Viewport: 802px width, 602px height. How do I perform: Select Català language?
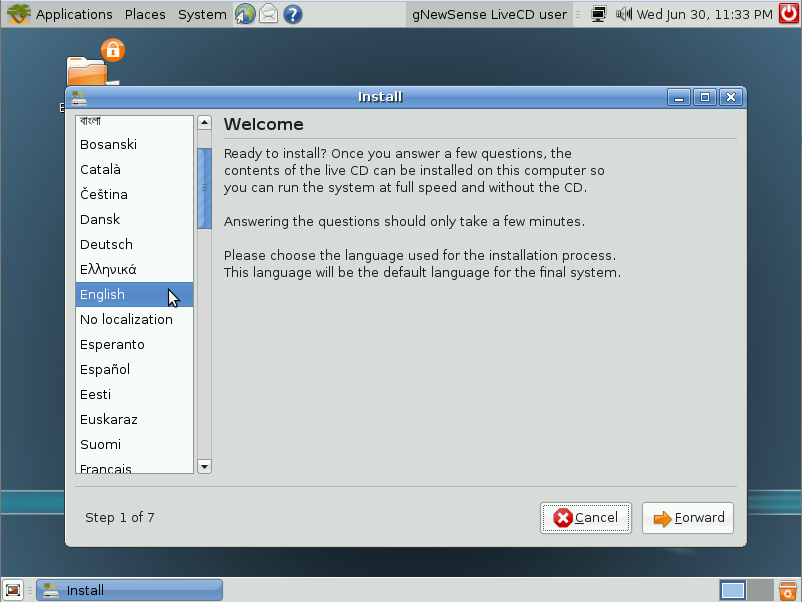pos(135,169)
